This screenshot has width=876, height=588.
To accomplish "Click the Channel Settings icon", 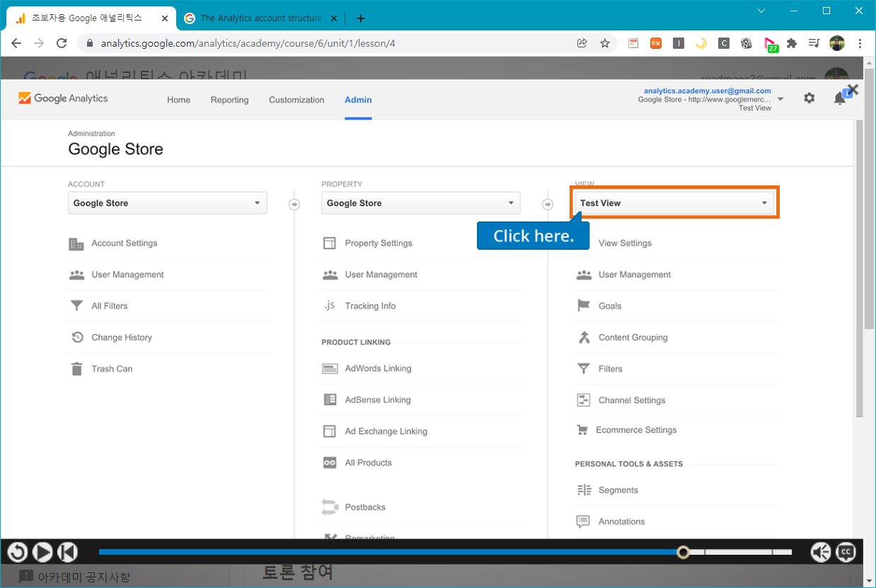I will click(584, 400).
